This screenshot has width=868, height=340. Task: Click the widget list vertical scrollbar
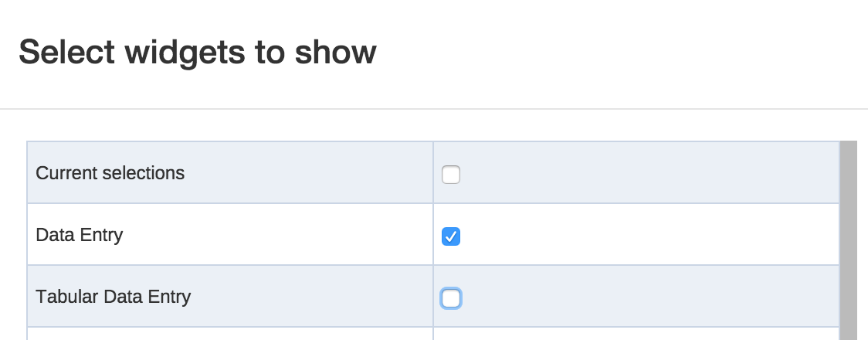click(848, 240)
